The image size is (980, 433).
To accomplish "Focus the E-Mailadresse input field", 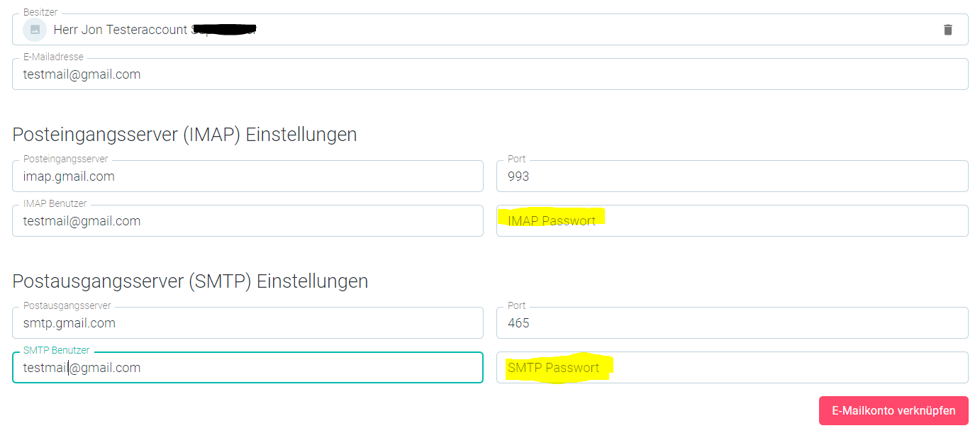I will [489, 74].
